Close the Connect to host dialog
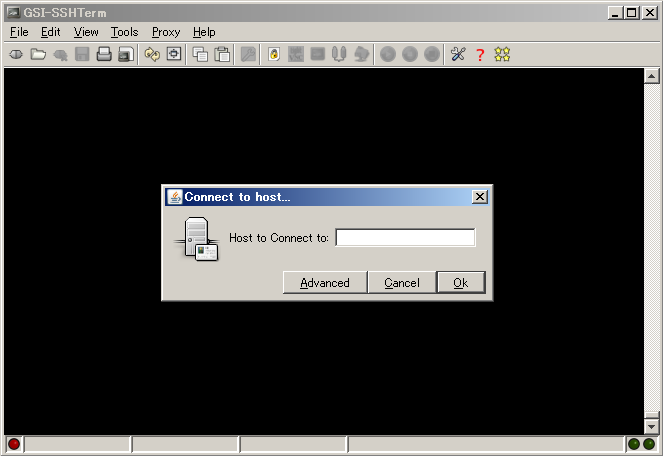The image size is (663, 456). (480, 197)
